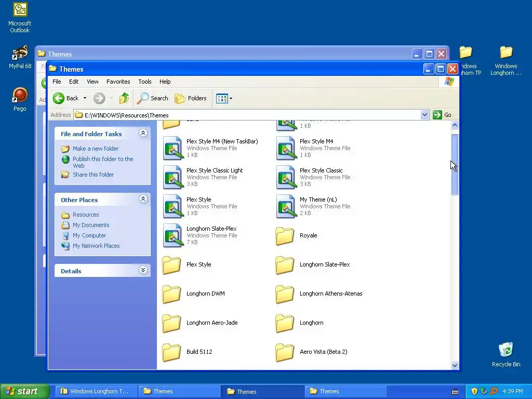Select the Plex Style theme file icon
This screenshot has height=399, width=532.
click(173, 206)
